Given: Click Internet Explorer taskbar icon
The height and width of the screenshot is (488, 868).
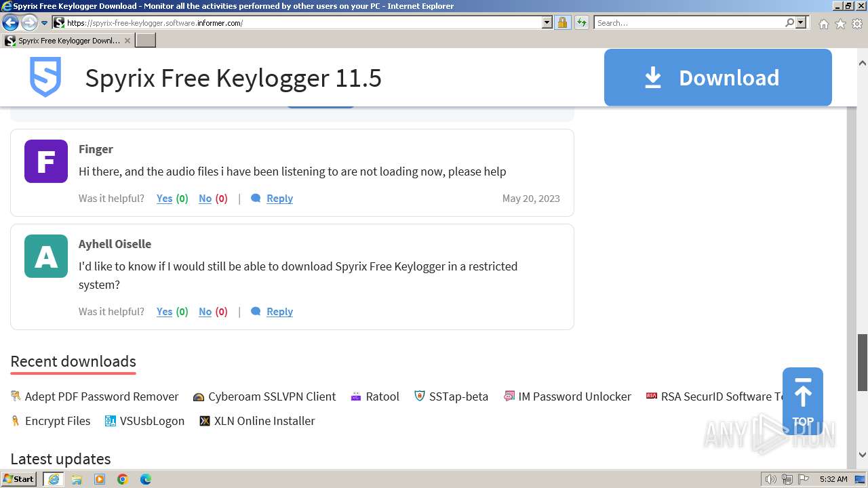Looking at the screenshot, I should (54, 479).
